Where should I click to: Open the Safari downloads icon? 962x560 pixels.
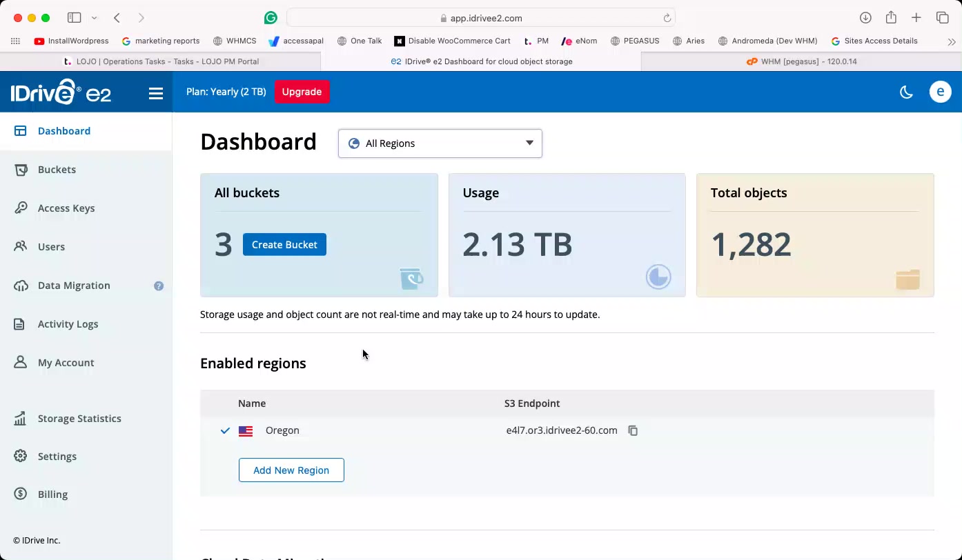865,18
